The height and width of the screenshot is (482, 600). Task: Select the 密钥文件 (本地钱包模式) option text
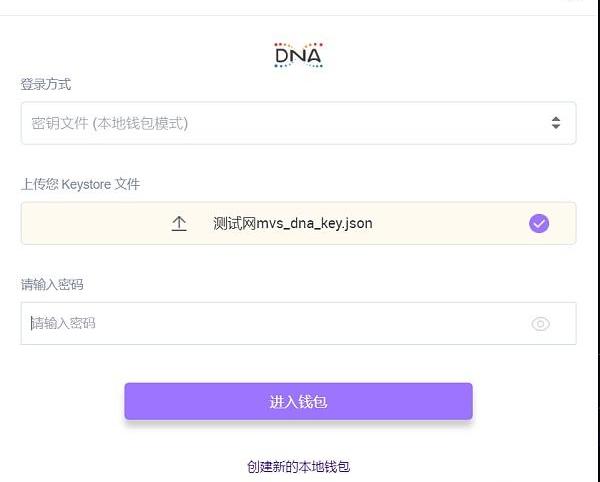point(109,124)
